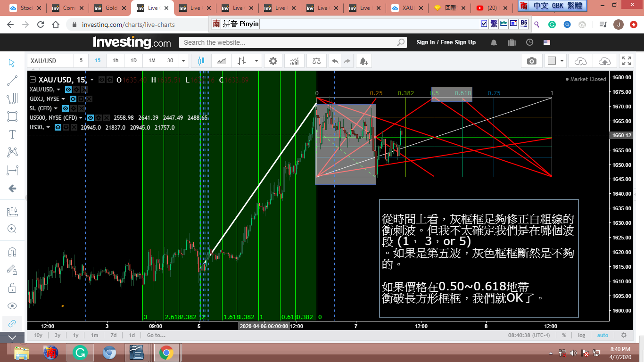This screenshot has width=644, height=362.
Task: Click the Indicators bar-chart icon
Action: pos(294,61)
